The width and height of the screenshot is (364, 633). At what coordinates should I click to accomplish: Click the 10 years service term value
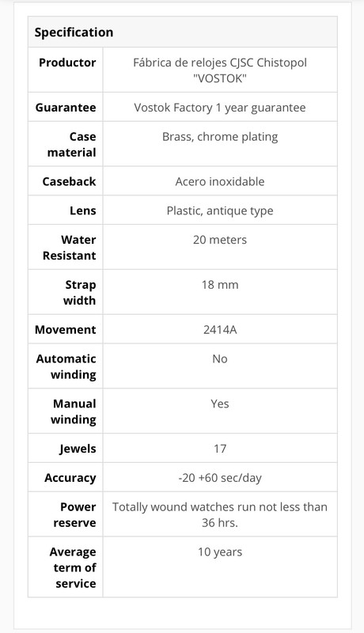coord(220,552)
